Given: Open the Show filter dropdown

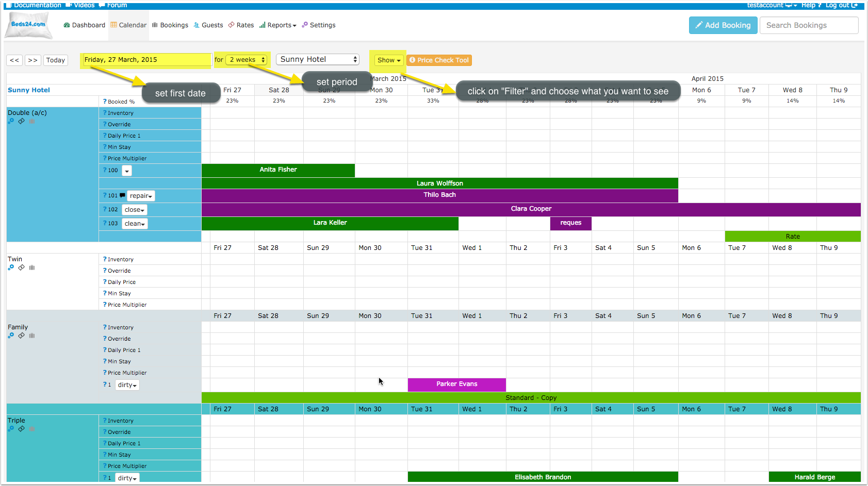Looking at the screenshot, I should click(x=389, y=60).
